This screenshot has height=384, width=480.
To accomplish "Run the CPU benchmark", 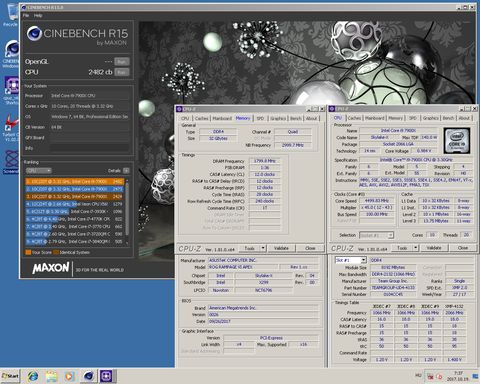I will [x=122, y=72].
